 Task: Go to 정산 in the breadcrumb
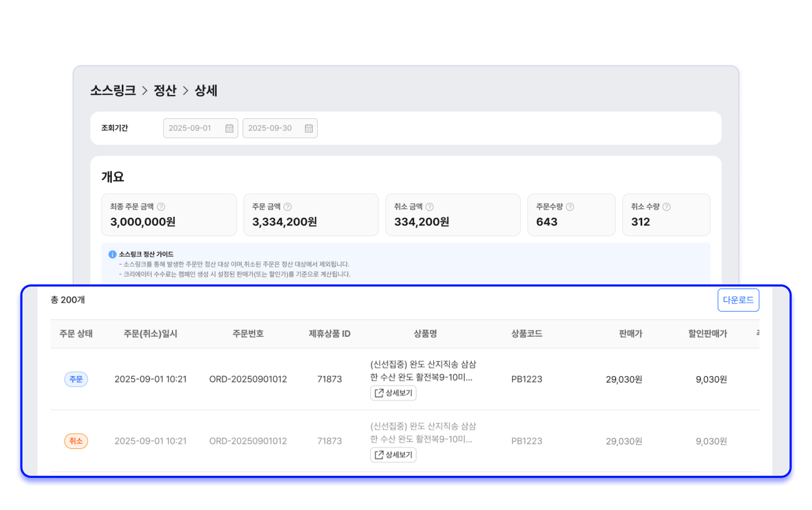tap(165, 90)
